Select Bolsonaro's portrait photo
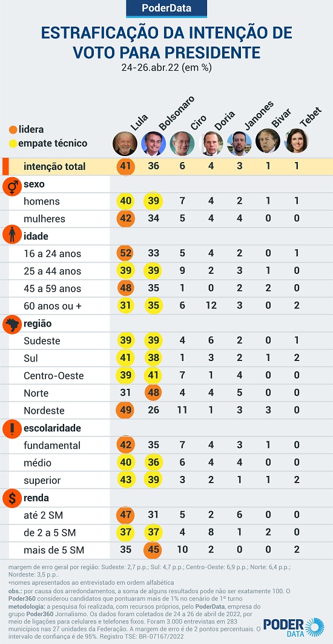 [153, 143]
